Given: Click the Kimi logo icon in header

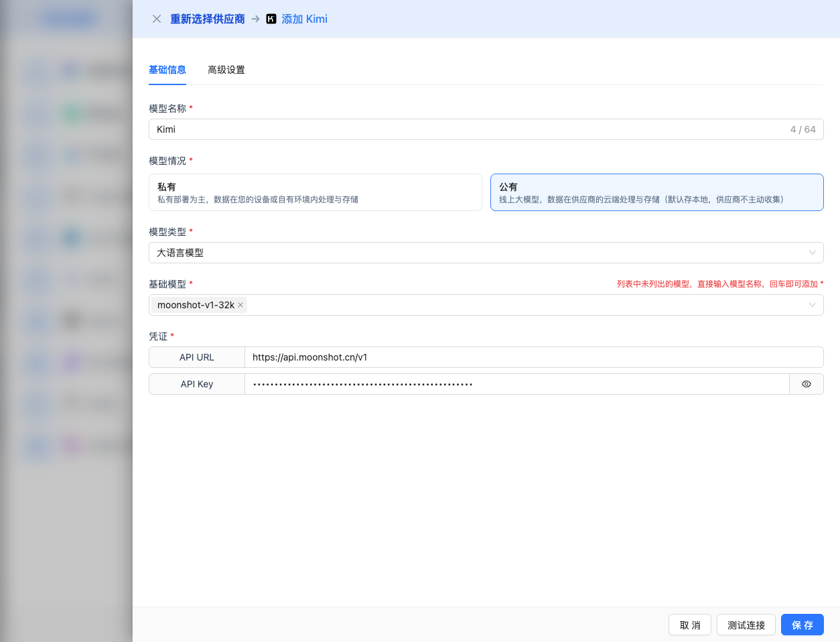Looking at the screenshot, I should pyautogui.click(x=271, y=19).
